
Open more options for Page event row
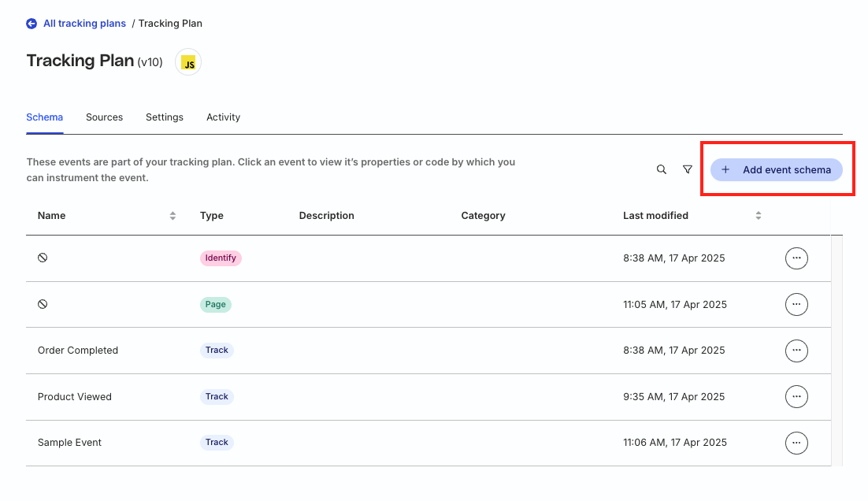tap(796, 304)
